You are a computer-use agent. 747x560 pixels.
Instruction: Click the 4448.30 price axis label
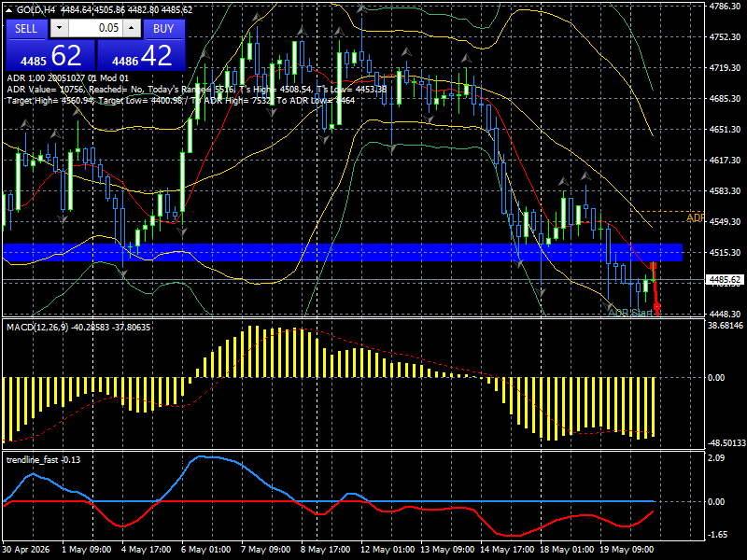(x=725, y=315)
